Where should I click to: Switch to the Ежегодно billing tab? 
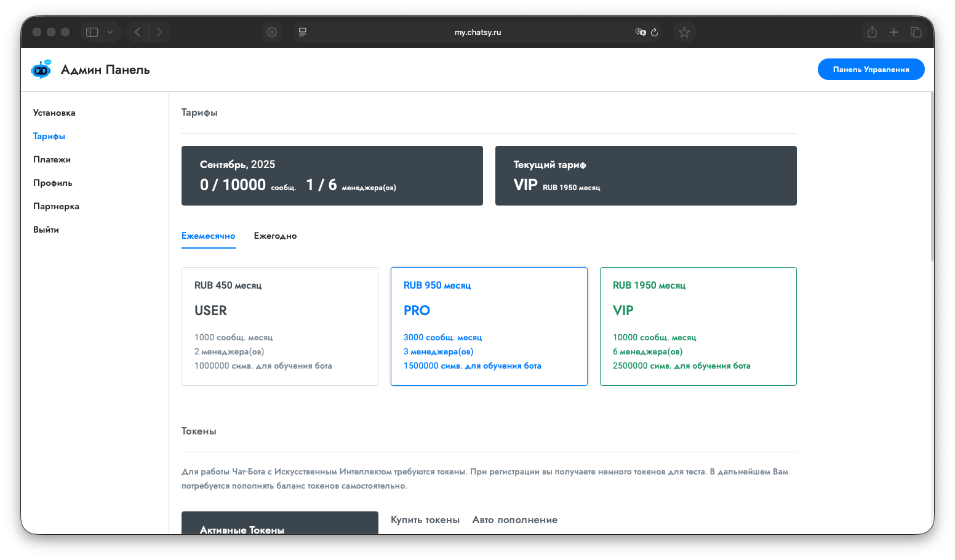pyautogui.click(x=275, y=236)
